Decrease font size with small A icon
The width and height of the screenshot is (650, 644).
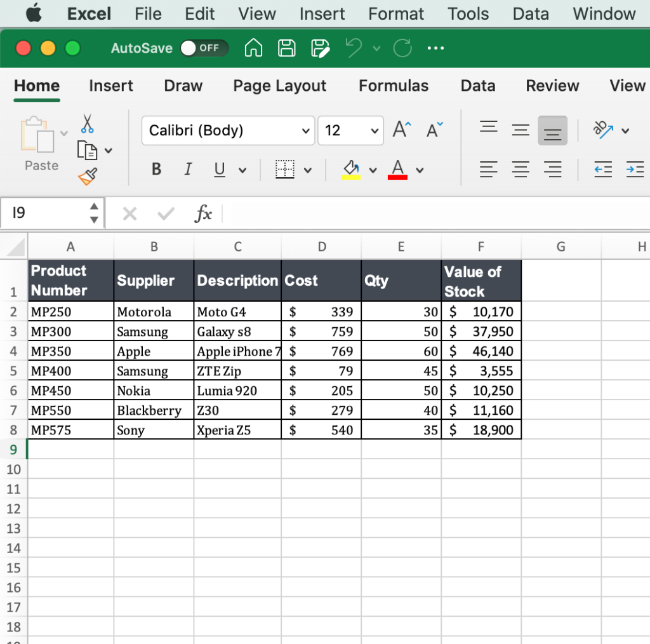(x=435, y=130)
